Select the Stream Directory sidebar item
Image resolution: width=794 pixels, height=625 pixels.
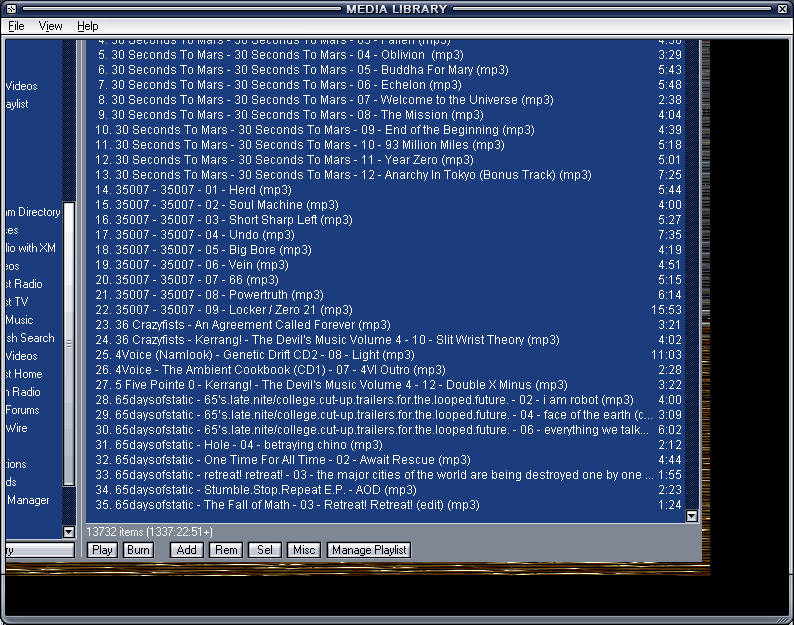tap(33, 212)
